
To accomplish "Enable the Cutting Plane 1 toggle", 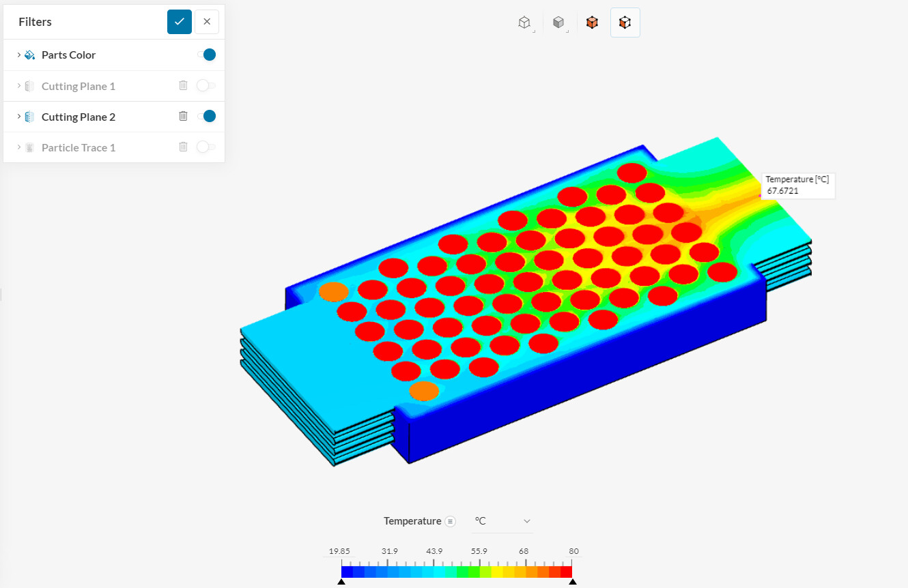I will point(206,85).
